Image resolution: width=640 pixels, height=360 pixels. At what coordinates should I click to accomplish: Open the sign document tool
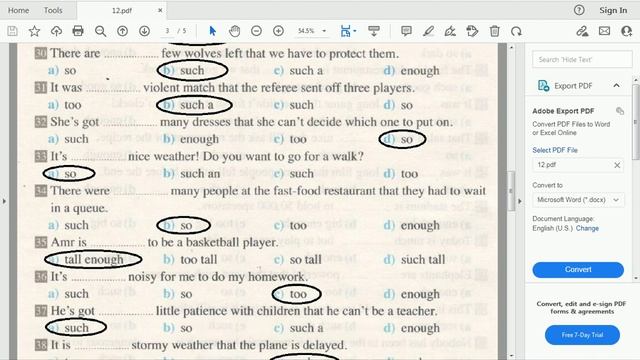[x=450, y=31]
